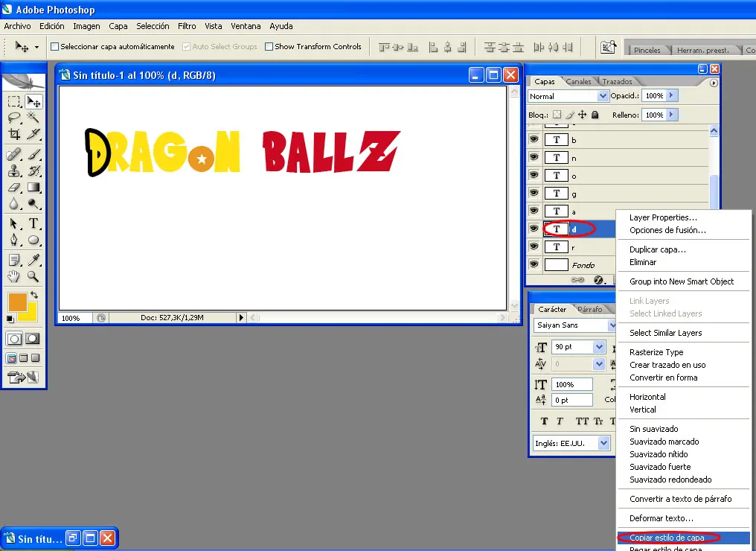Image resolution: width=756 pixels, height=551 pixels.
Task: Hide the Fondo layer
Action: tap(534, 264)
